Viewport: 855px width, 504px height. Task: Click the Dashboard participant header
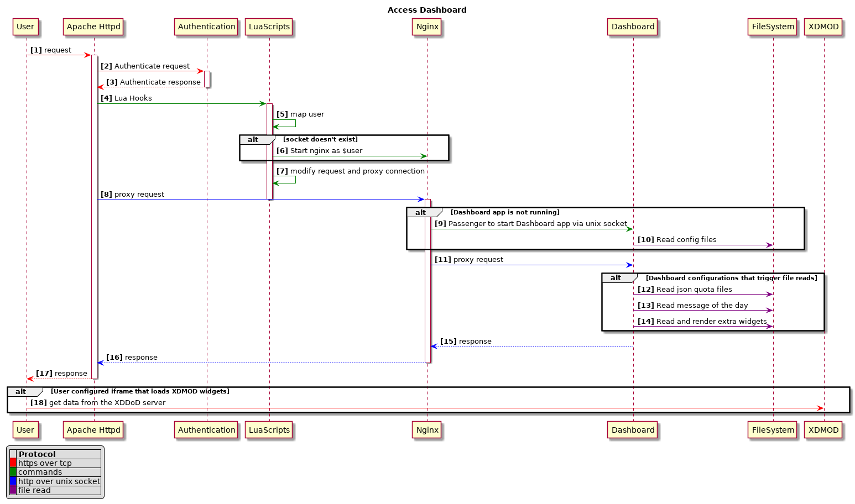632,27
